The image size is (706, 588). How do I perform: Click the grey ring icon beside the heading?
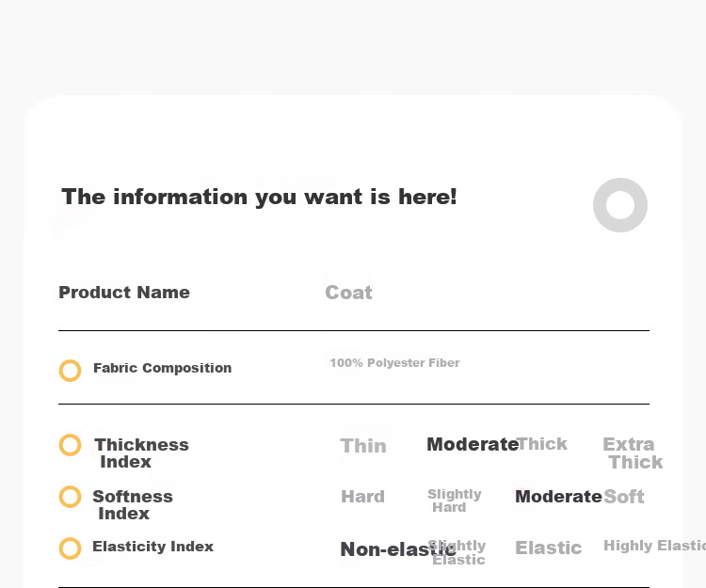[x=620, y=205]
